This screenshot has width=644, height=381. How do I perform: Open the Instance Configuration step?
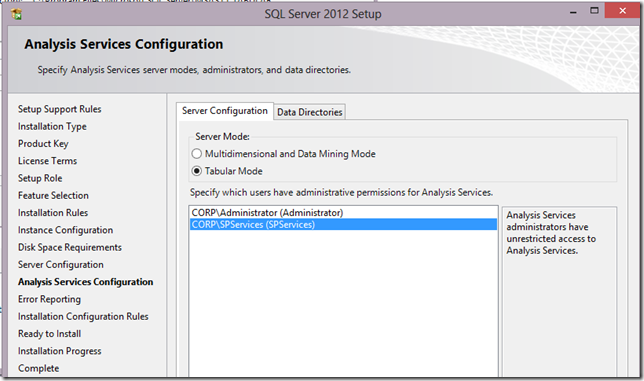65,230
